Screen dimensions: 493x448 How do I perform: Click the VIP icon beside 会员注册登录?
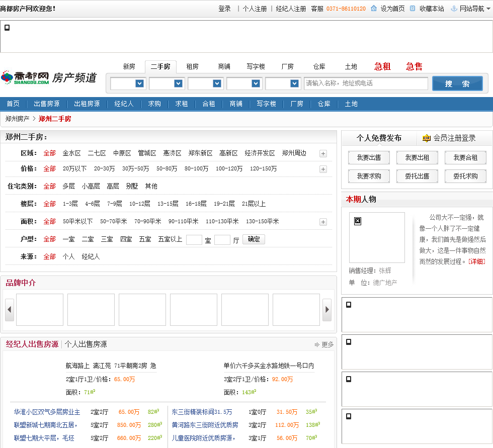pos(426,138)
